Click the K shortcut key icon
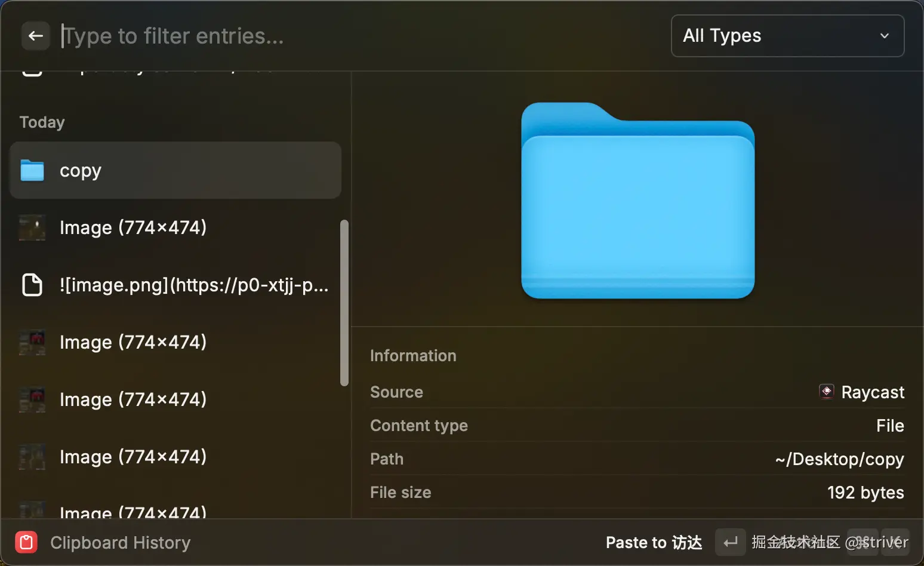 895,542
